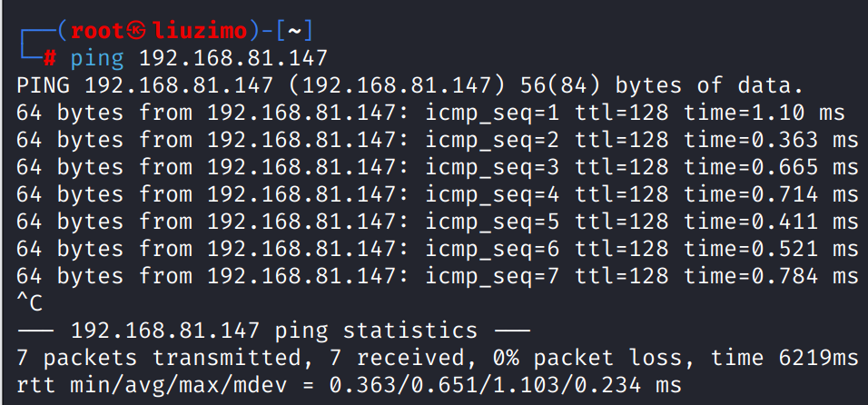Click ttl=128 on the seq=7 line
This screenshot has height=405, width=868.
(622, 275)
